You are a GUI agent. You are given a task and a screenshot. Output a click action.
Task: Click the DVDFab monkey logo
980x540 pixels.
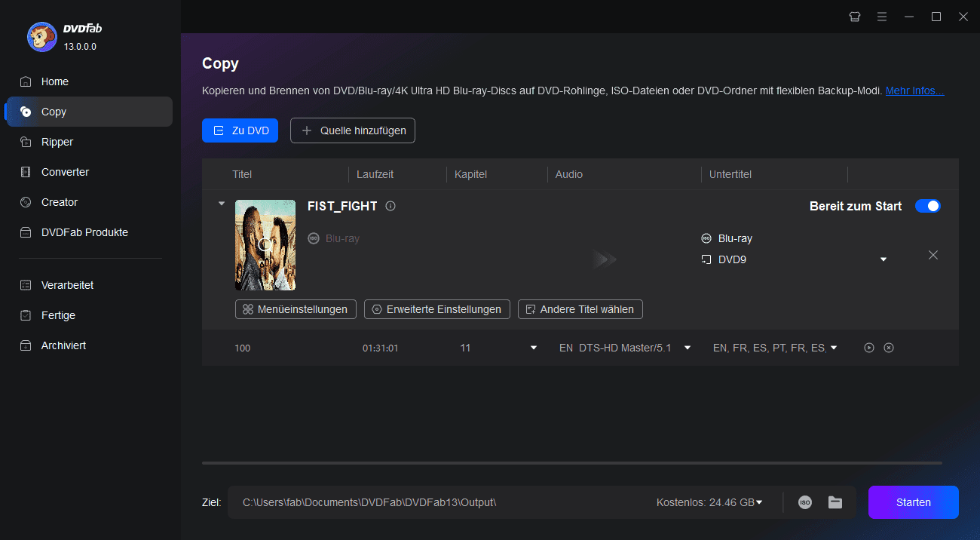tap(42, 36)
